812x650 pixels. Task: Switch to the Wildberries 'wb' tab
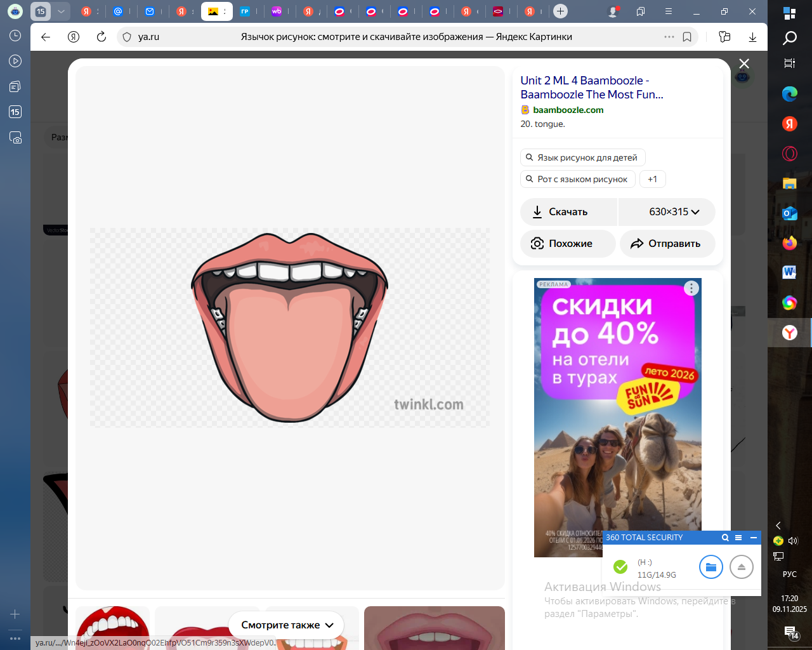(277, 11)
